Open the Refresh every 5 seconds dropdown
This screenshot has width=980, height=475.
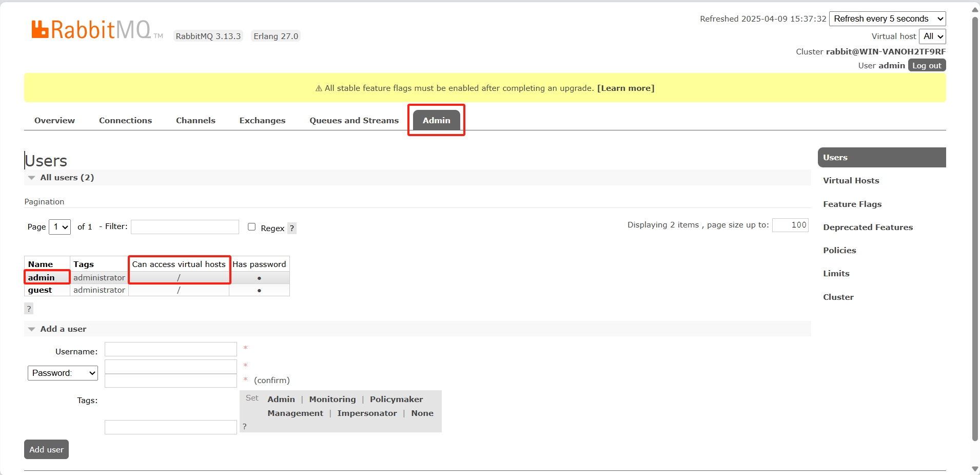888,19
